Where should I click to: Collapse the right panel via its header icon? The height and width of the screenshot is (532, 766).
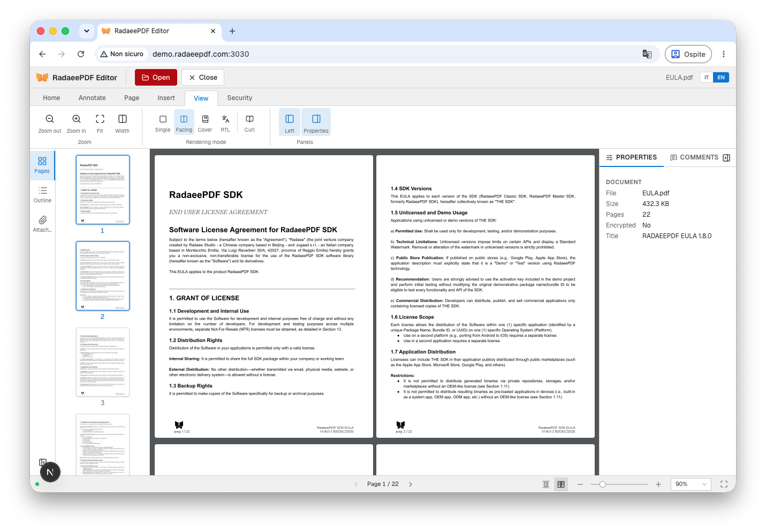726,158
